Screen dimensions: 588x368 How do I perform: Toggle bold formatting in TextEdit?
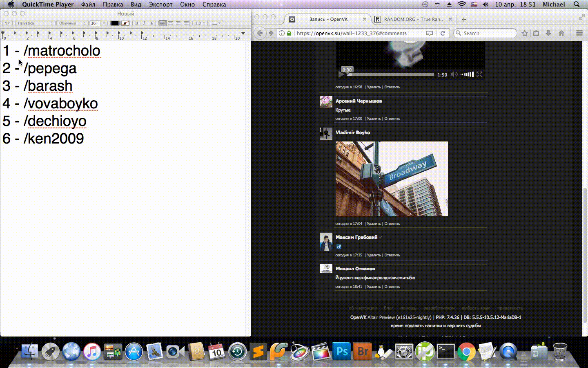pyautogui.click(x=136, y=23)
